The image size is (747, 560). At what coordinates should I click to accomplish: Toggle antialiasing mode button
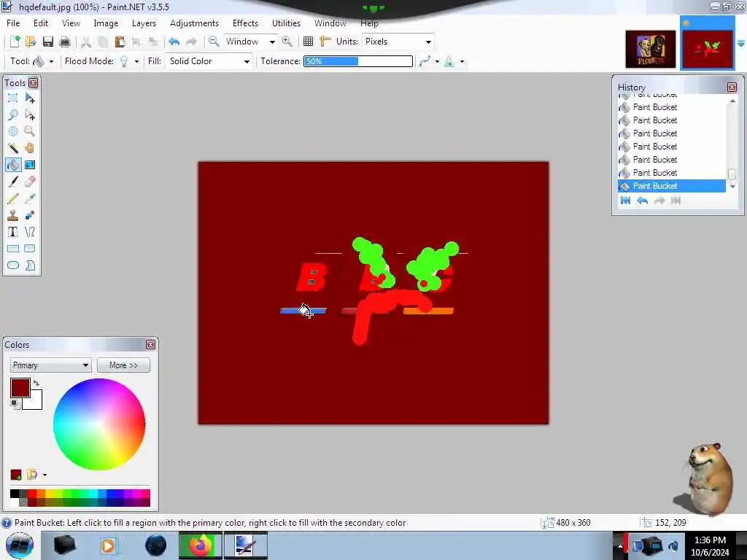click(x=449, y=61)
